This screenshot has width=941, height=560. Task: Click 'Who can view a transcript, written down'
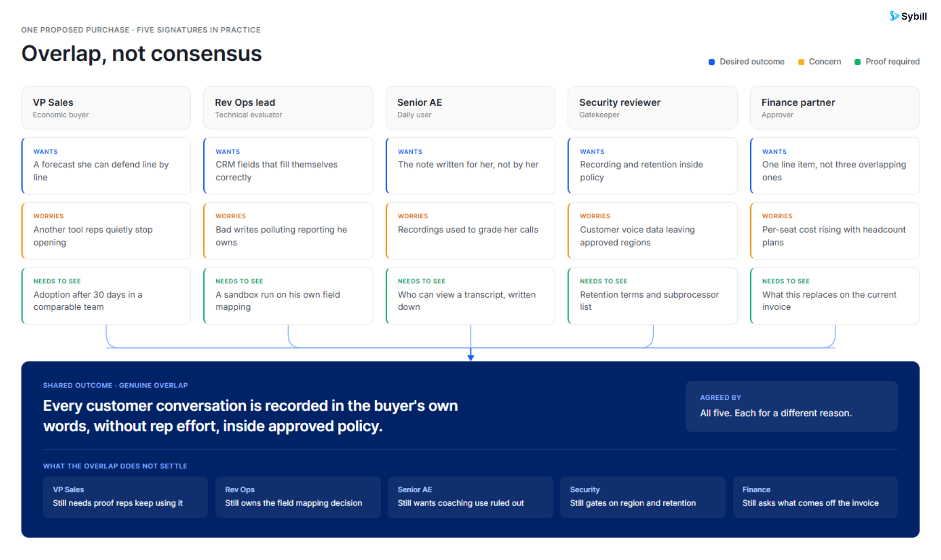(467, 301)
